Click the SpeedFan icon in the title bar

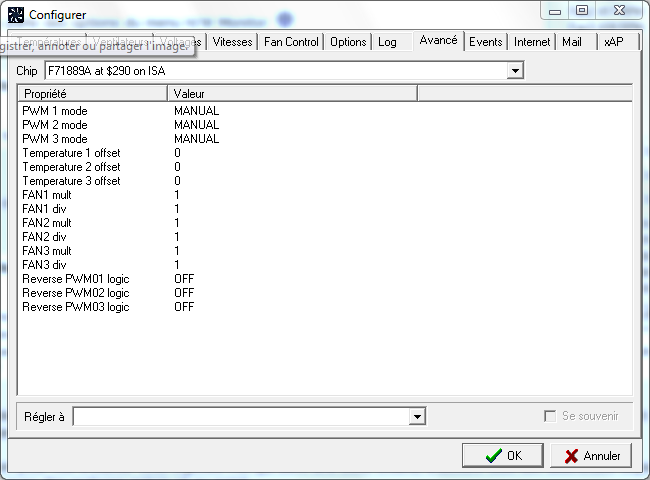16,15
